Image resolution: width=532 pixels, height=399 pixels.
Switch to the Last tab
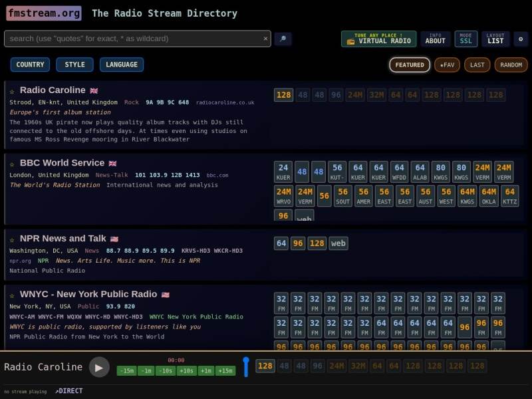pyautogui.click(x=477, y=65)
